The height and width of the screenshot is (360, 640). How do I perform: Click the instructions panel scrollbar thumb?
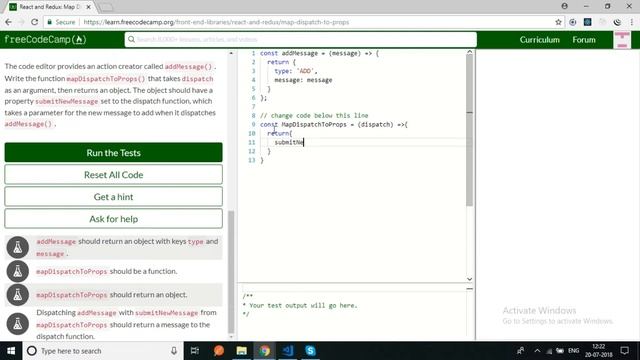[x=231, y=272]
